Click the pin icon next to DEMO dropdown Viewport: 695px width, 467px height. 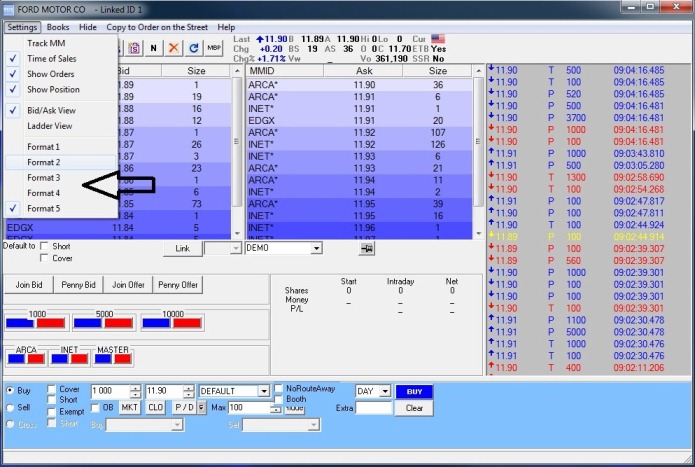tap(367, 249)
